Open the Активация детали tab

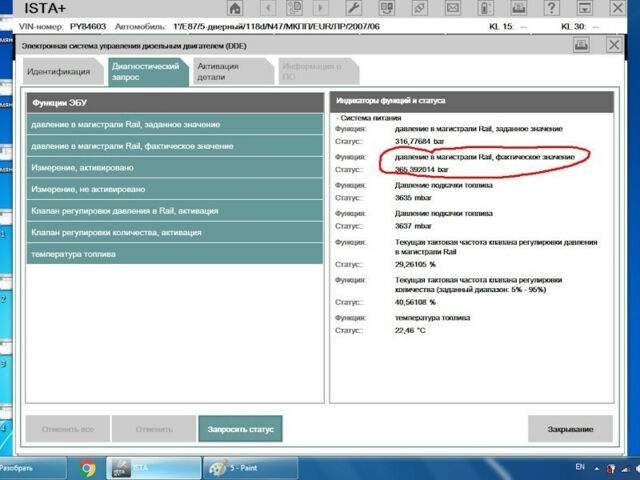(233, 71)
